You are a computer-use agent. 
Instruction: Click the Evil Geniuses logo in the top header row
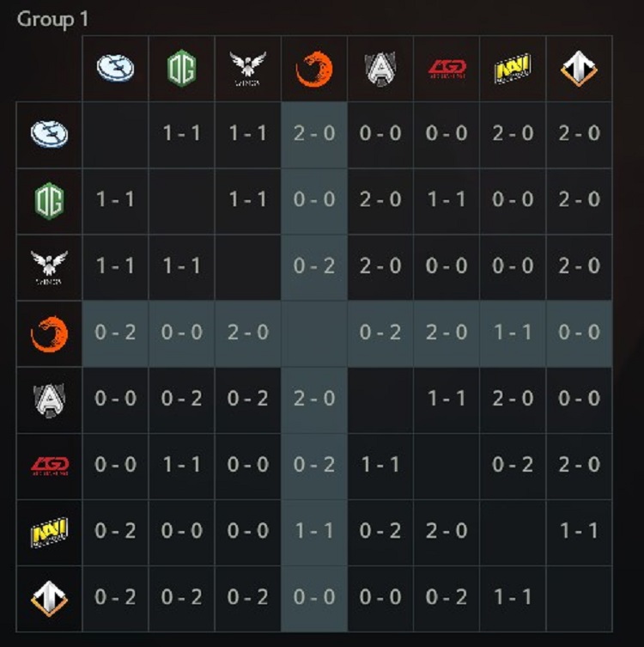(x=115, y=69)
